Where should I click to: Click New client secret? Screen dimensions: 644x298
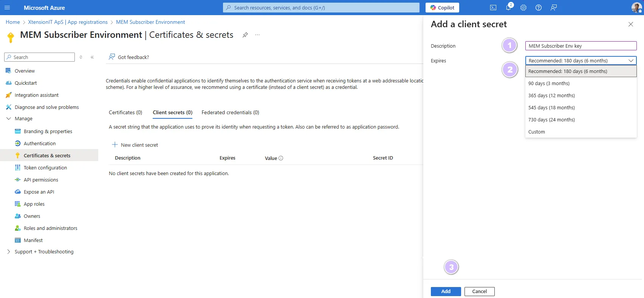[135, 145]
